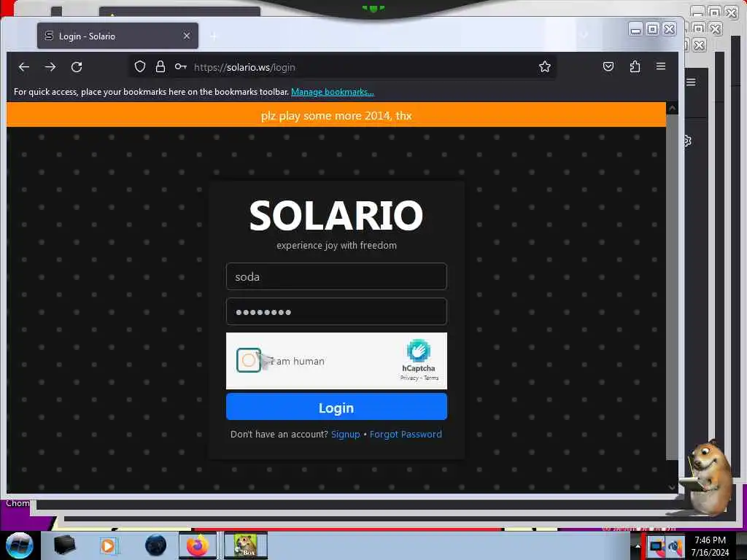
Task: Maximize the Firefox window
Action: click(x=653, y=29)
